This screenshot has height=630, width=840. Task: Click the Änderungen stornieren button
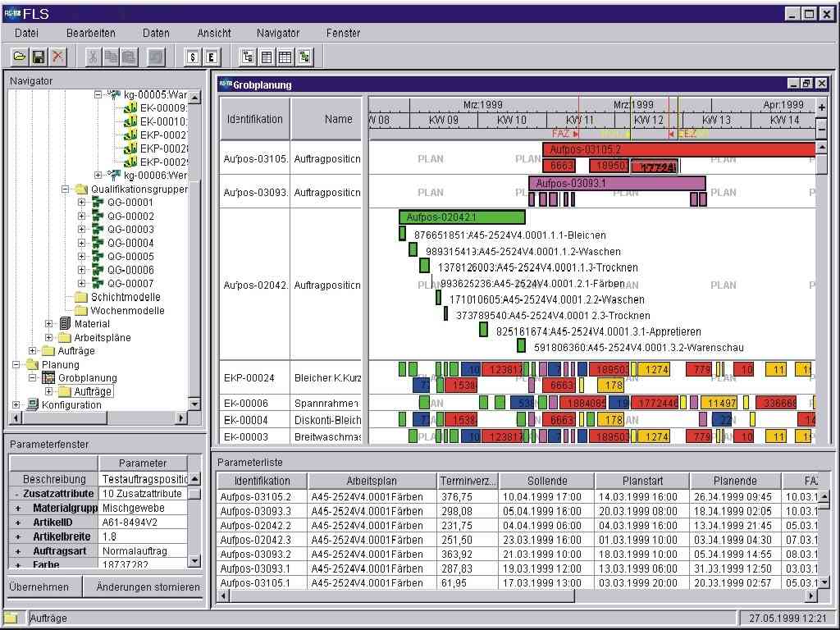pyautogui.click(x=148, y=587)
